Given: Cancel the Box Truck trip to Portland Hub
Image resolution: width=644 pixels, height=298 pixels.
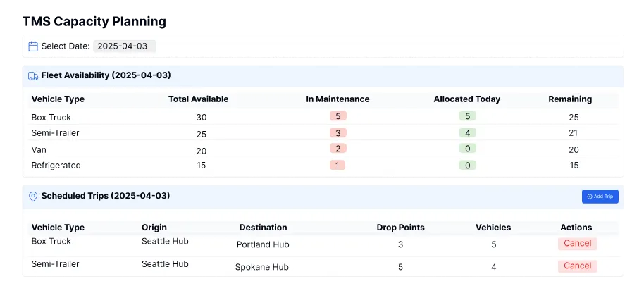Looking at the screenshot, I should click(577, 244).
